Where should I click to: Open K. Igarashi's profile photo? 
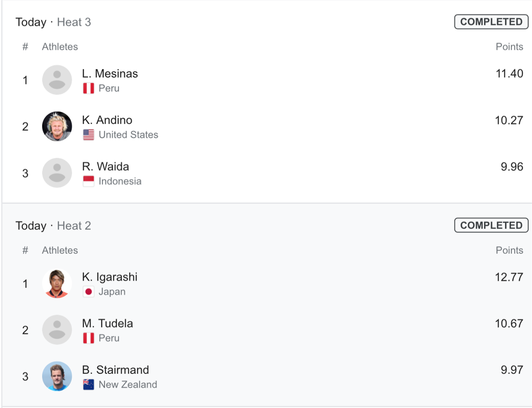[57, 283]
